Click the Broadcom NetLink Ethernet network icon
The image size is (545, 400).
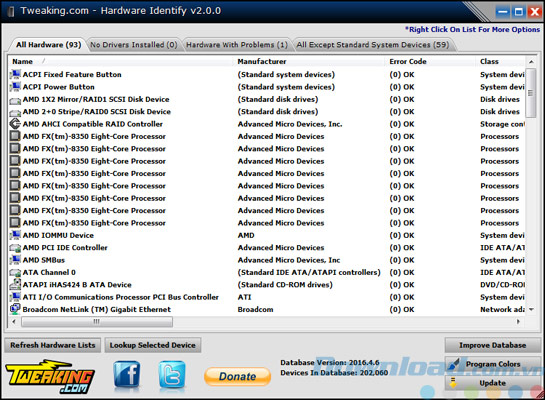coord(15,309)
